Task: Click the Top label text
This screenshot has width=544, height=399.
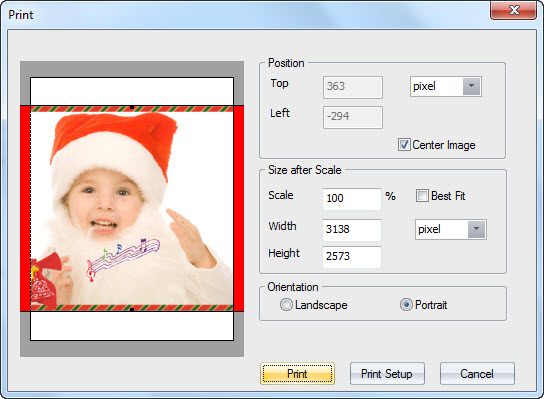Action: (279, 84)
